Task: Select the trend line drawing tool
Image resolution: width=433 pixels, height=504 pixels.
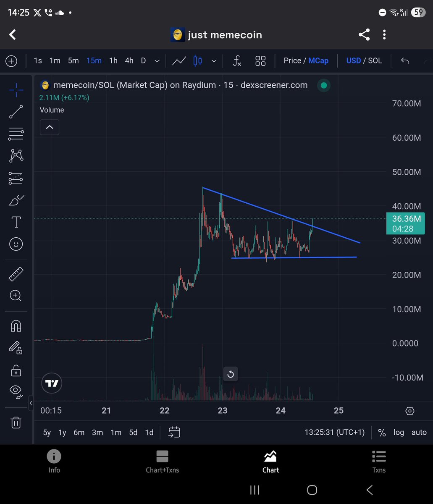Action: click(16, 111)
